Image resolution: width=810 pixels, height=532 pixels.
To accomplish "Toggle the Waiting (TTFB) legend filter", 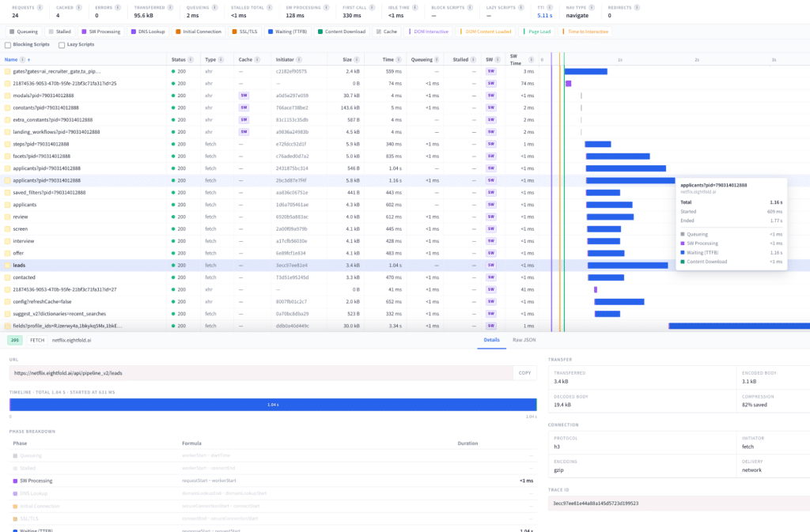I will coord(287,32).
